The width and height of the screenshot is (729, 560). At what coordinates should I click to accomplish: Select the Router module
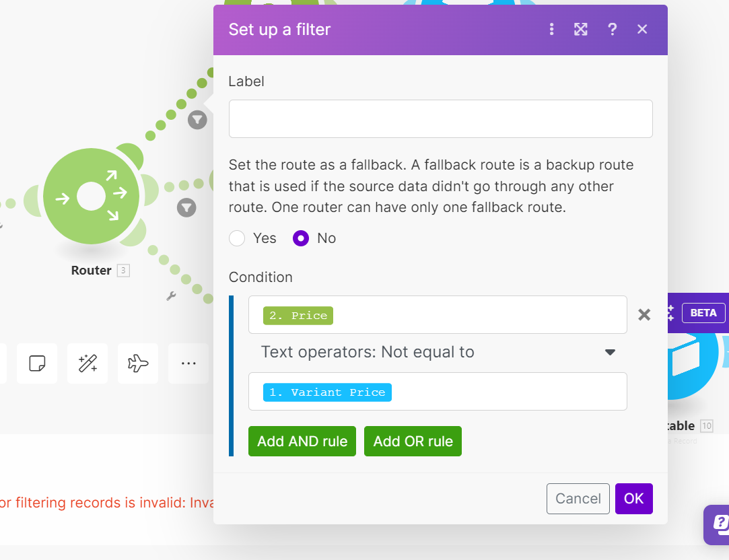pyautogui.click(x=92, y=197)
